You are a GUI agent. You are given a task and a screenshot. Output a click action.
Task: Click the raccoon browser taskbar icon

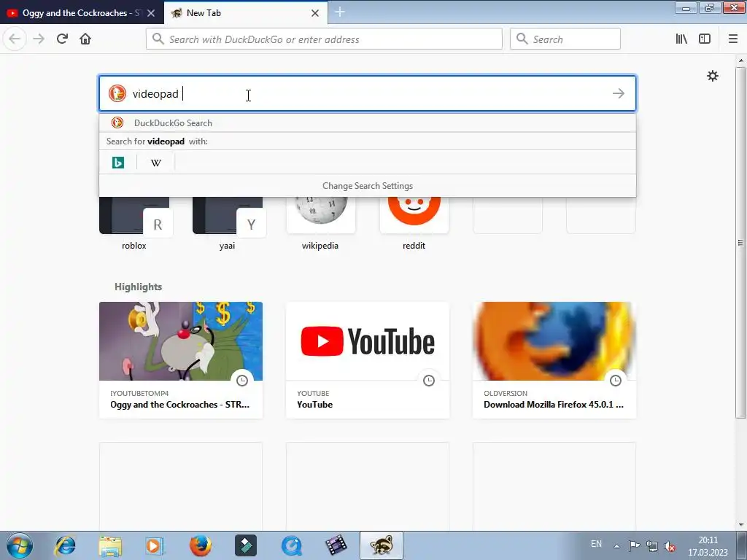pyautogui.click(x=382, y=545)
